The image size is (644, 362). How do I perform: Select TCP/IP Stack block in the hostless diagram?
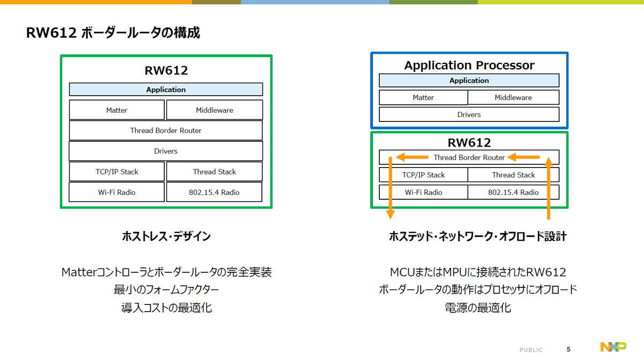pos(116,172)
